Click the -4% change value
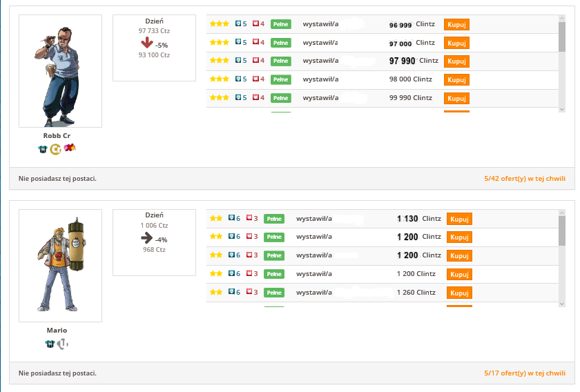 (162, 239)
